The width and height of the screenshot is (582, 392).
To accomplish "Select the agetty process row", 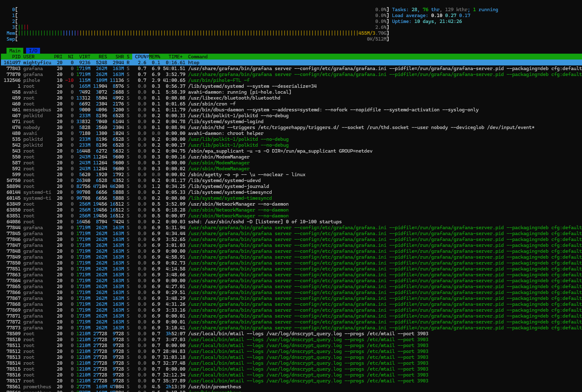I will [x=291, y=175].
